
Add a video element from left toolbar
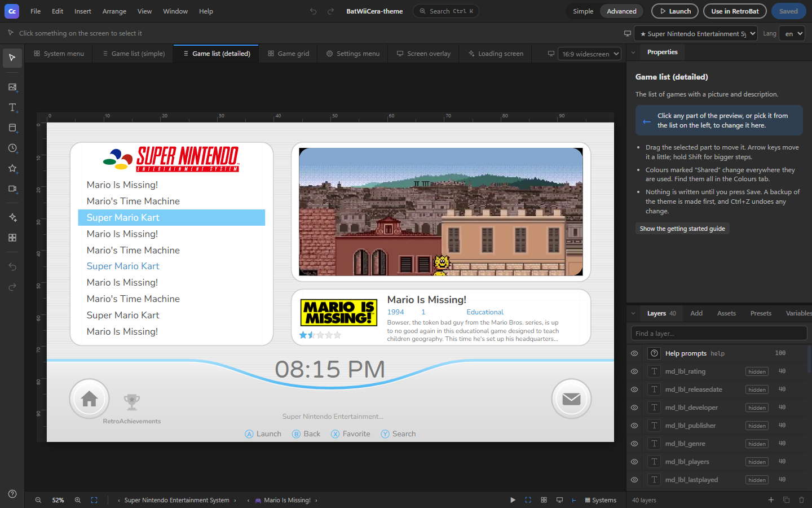[12, 189]
